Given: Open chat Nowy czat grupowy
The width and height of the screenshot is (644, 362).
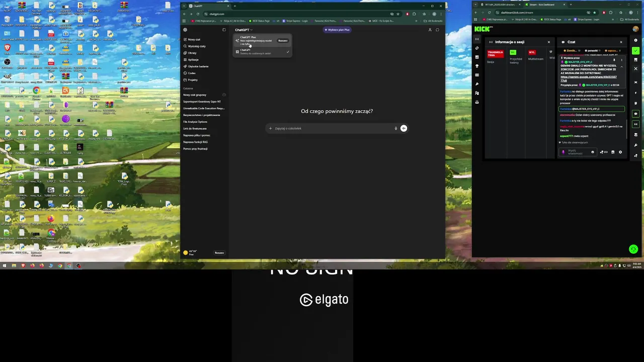Looking at the screenshot, I should (195, 95).
